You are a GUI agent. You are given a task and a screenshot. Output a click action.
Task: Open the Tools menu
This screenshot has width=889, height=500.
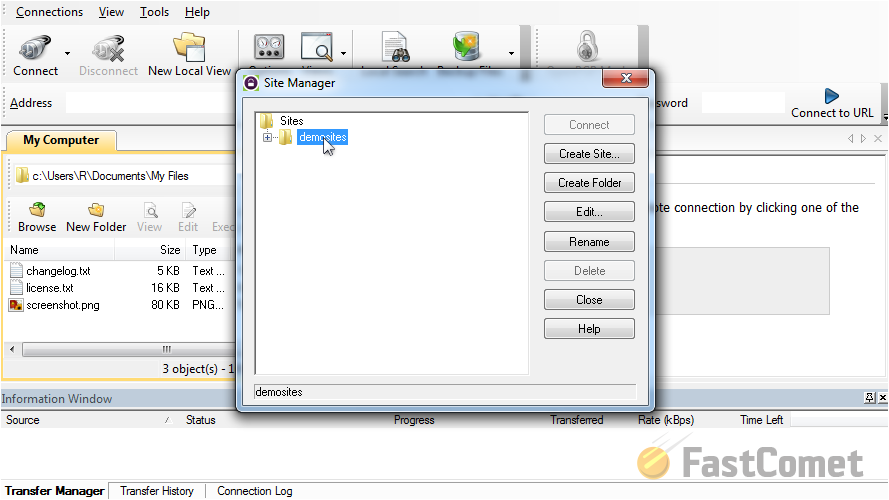(154, 12)
